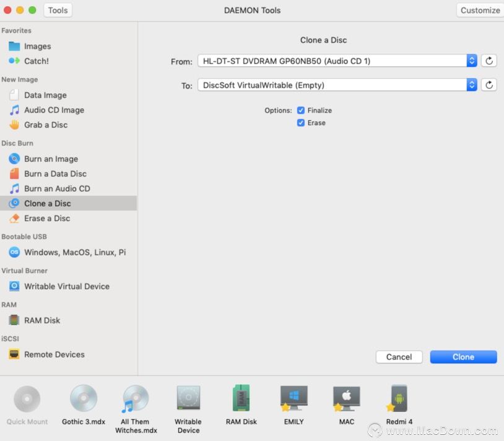Select the Images text label

[x=38, y=46]
